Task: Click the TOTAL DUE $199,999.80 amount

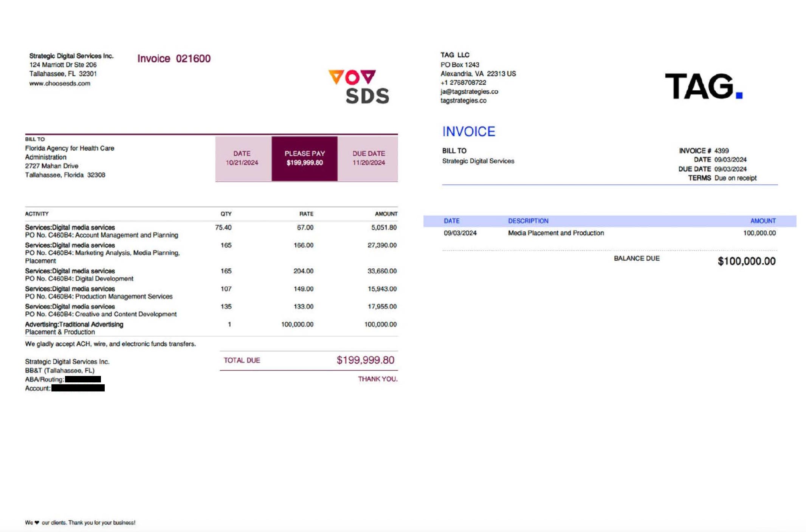Action: (365, 360)
